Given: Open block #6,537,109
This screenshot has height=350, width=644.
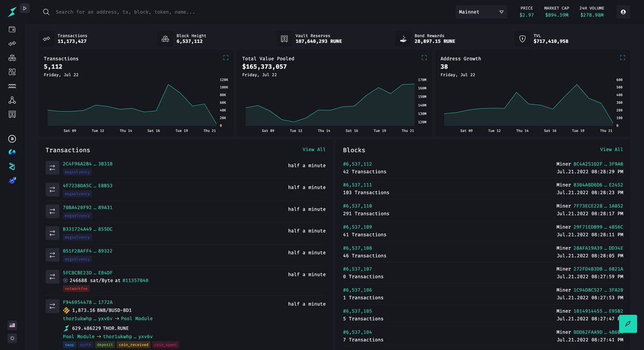Looking at the screenshot, I should (357, 227).
